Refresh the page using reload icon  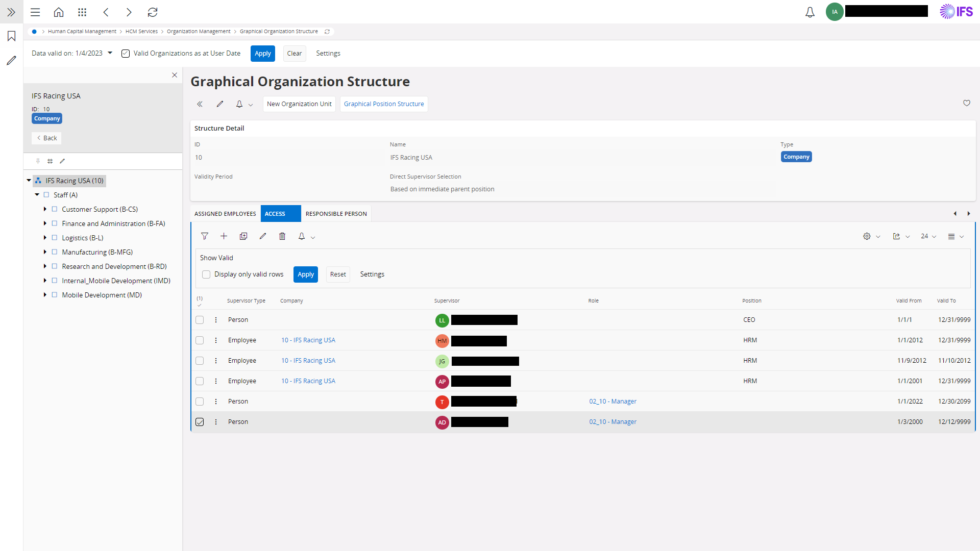point(153,12)
